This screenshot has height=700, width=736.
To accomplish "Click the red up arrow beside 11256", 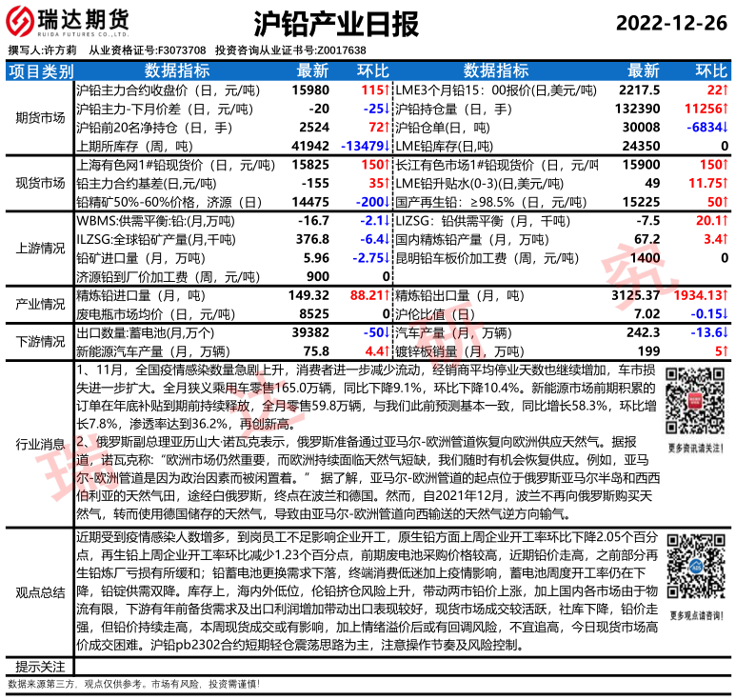I will click(x=726, y=109).
